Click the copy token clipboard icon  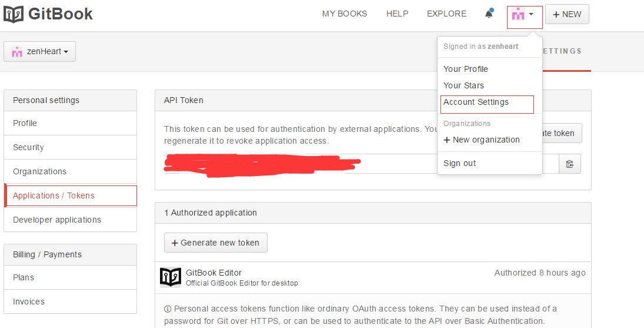[x=569, y=164]
